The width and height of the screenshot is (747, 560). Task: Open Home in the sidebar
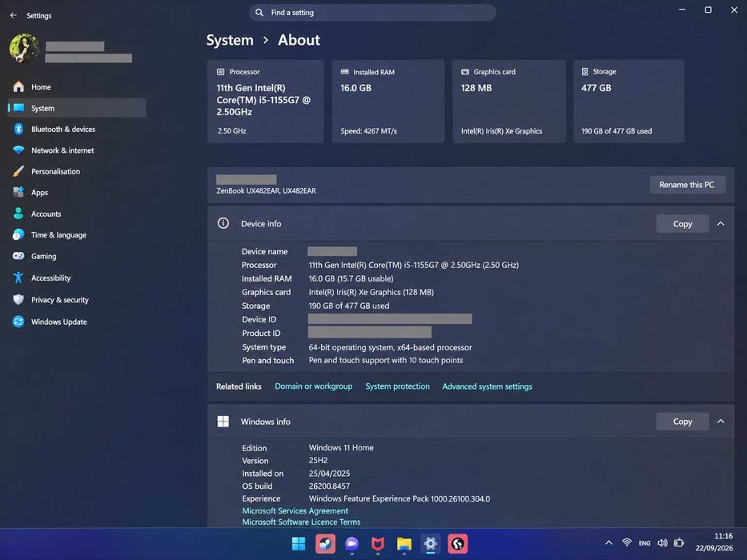click(x=77, y=87)
